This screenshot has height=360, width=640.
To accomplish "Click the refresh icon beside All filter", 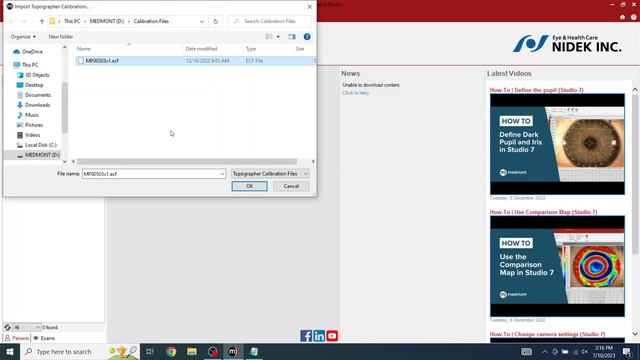I will tap(7, 327).
